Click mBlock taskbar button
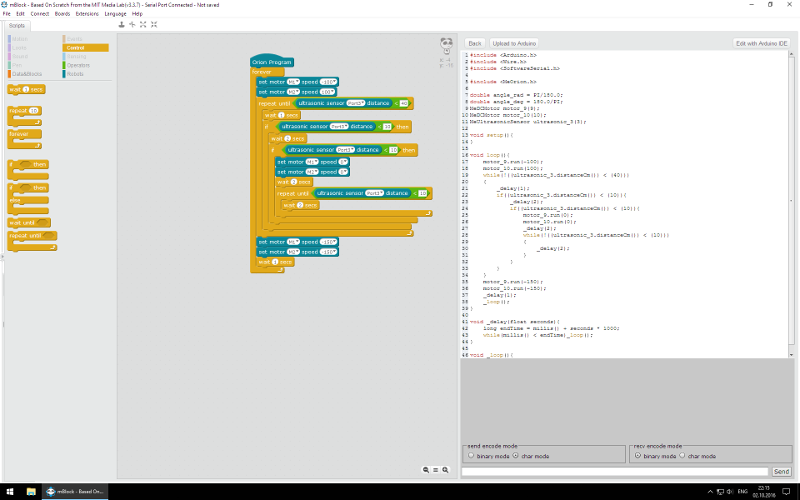 pyautogui.click(x=75, y=492)
